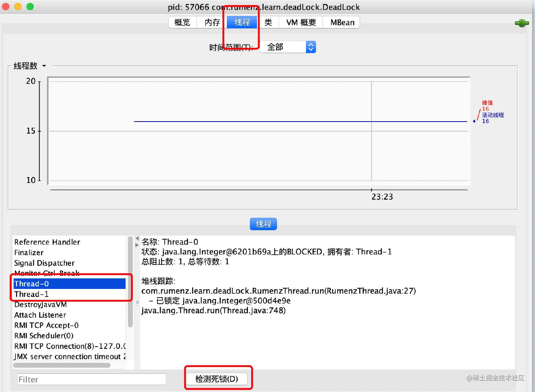Click the blue 线程 button below chart
The height and width of the screenshot is (392, 535).
(263, 224)
